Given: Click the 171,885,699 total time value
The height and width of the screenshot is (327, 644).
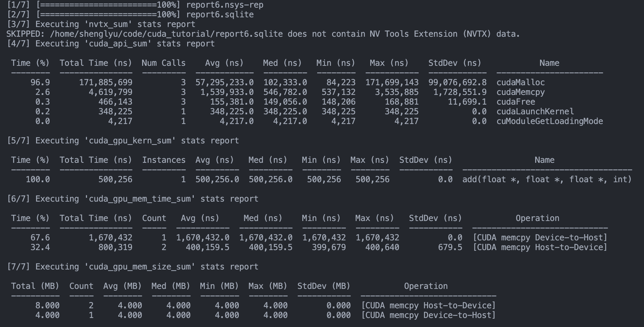Looking at the screenshot, I should [x=106, y=82].
